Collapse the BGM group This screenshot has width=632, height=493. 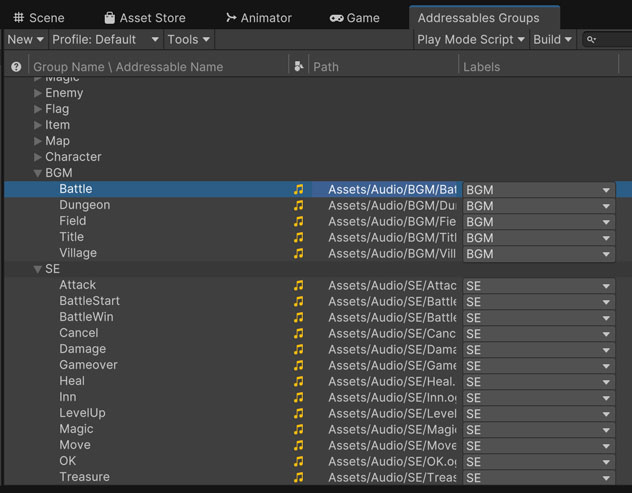click(x=38, y=173)
